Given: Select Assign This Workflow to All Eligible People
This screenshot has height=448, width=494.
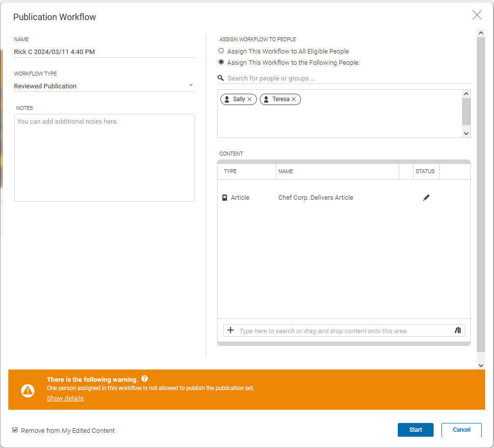Looking at the screenshot, I should pyautogui.click(x=221, y=51).
